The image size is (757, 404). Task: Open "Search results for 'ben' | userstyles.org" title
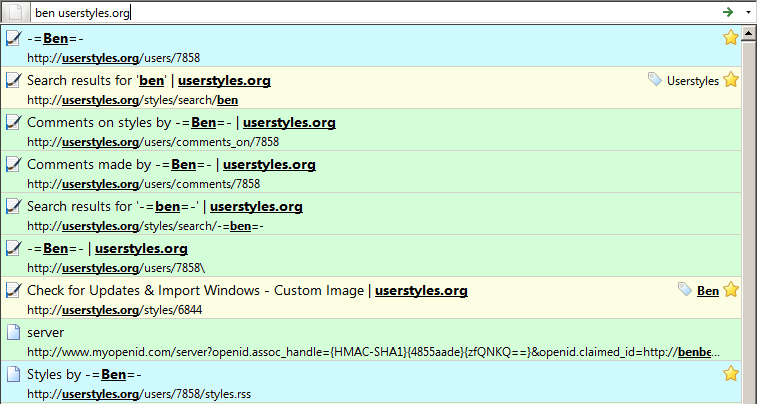coord(149,81)
